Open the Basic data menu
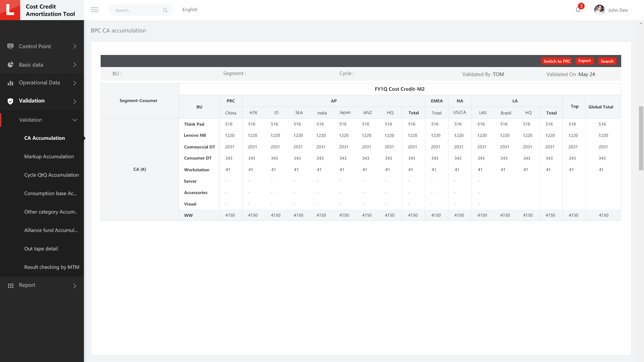Image resolution: width=644 pixels, height=362 pixels. pos(42,65)
